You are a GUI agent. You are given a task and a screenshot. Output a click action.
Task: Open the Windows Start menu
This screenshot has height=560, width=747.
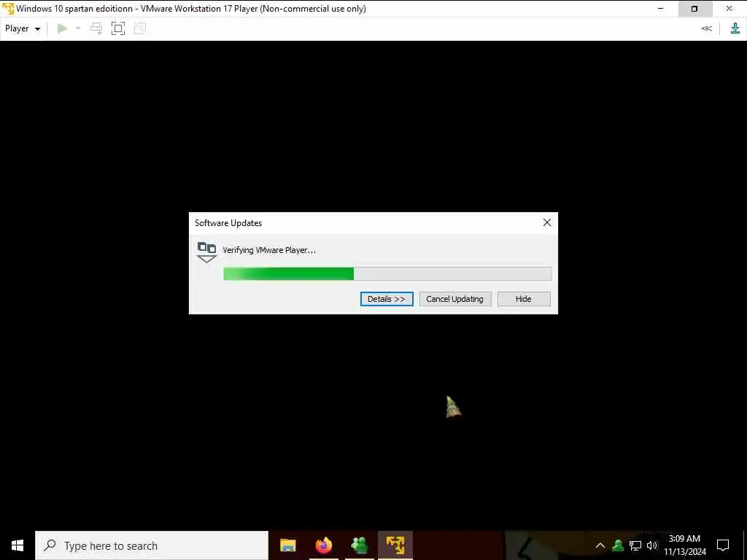pyautogui.click(x=18, y=545)
